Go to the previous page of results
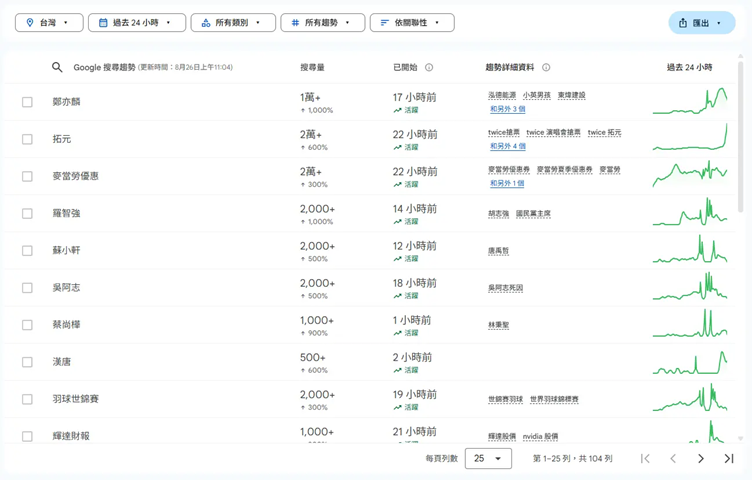Image resolution: width=752 pixels, height=480 pixels. point(673,458)
